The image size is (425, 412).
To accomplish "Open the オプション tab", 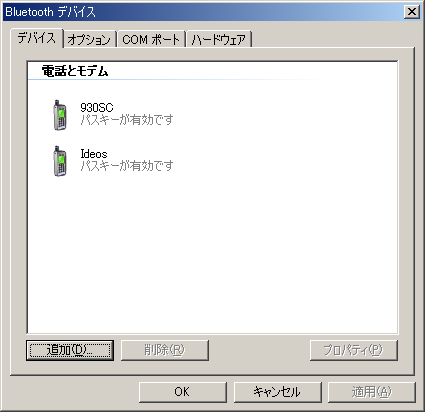I will click(x=89, y=40).
